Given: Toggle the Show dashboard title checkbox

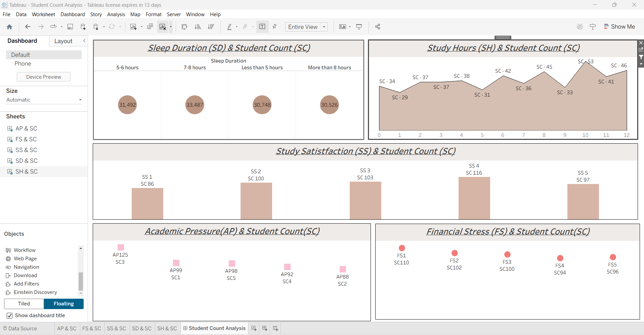Looking at the screenshot, I should (x=10, y=315).
